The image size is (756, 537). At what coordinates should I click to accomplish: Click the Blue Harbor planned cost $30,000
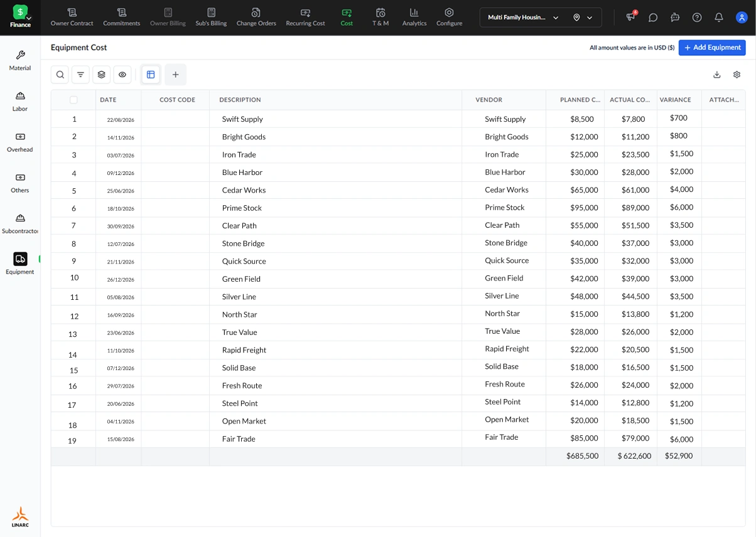click(x=584, y=173)
